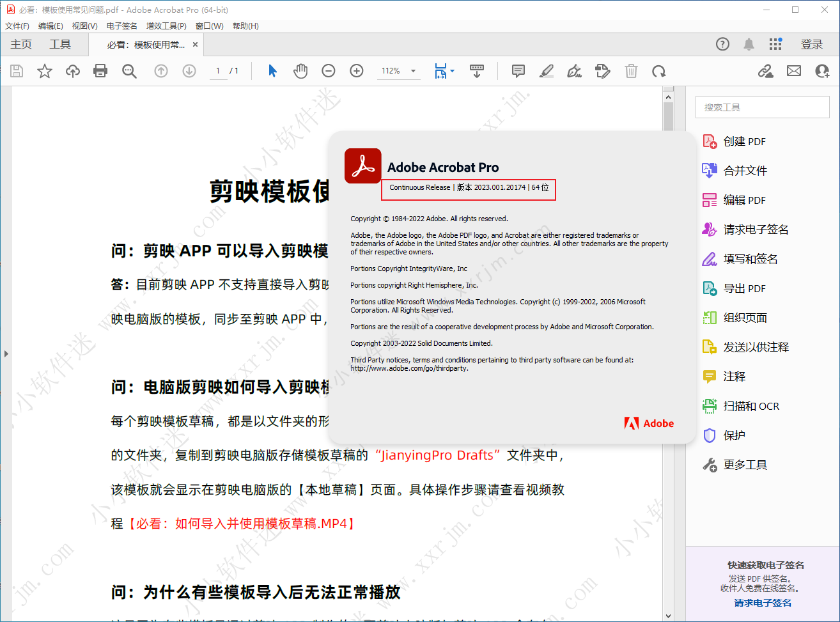840x622 pixels.
Task: Print the document via printer icon
Action: click(100, 71)
